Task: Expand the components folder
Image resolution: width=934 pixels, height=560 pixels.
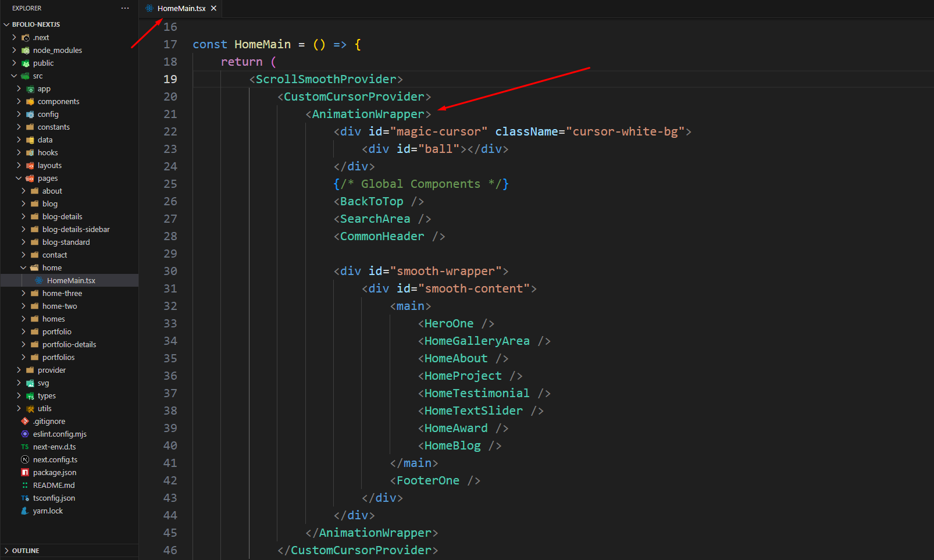Action: point(58,101)
